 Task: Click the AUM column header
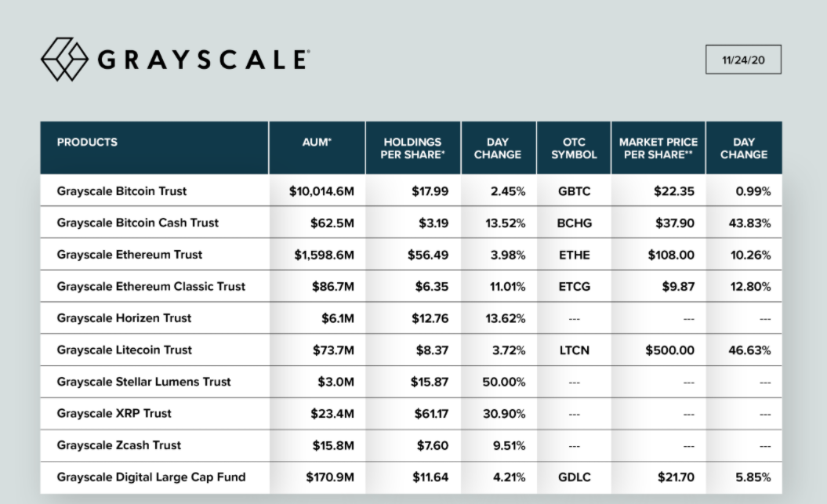tap(318, 143)
